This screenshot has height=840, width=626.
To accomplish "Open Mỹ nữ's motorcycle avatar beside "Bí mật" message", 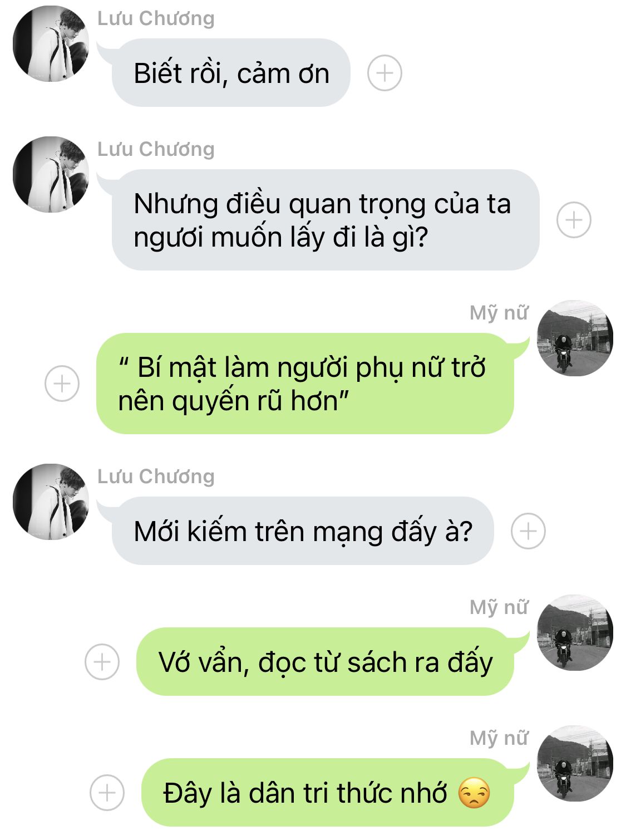I will (x=575, y=338).
